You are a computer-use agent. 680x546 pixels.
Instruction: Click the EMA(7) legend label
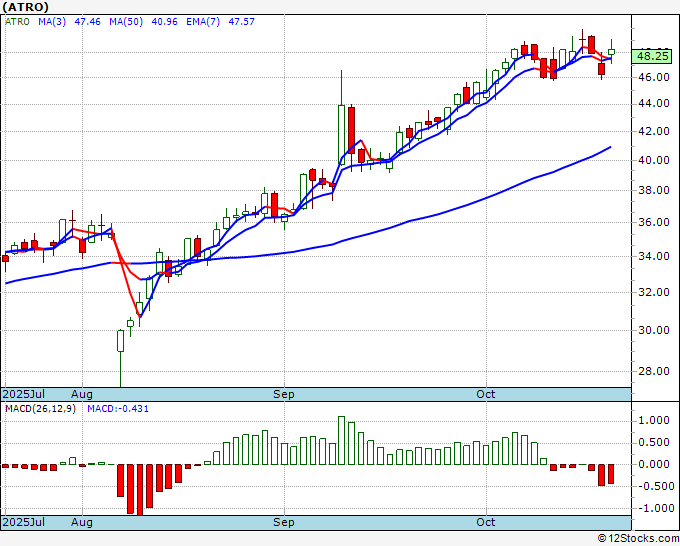click(203, 22)
